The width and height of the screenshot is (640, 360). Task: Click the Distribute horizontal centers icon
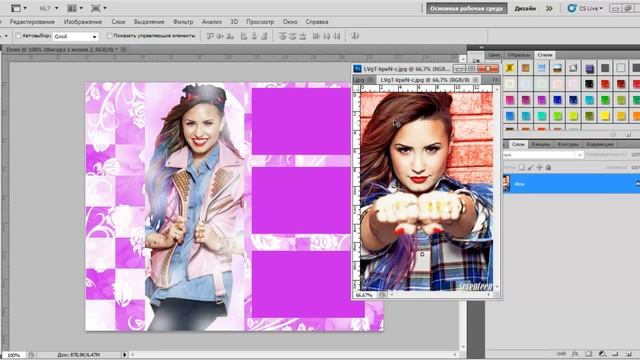(327, 36)
